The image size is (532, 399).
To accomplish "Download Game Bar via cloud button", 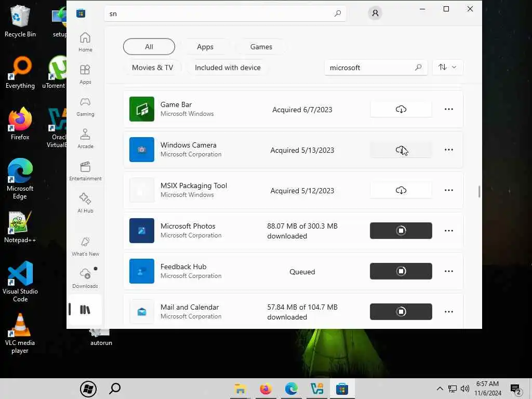I will 401,109.
